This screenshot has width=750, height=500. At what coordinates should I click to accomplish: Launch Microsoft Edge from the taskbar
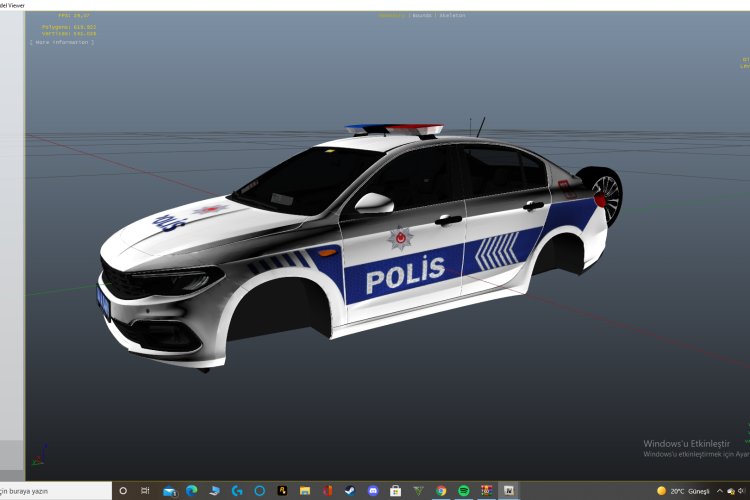(x=192, y=491)
